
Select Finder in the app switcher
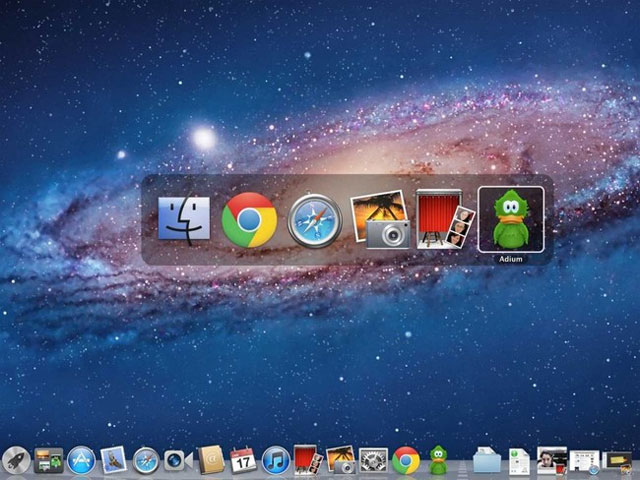point(184,218)
